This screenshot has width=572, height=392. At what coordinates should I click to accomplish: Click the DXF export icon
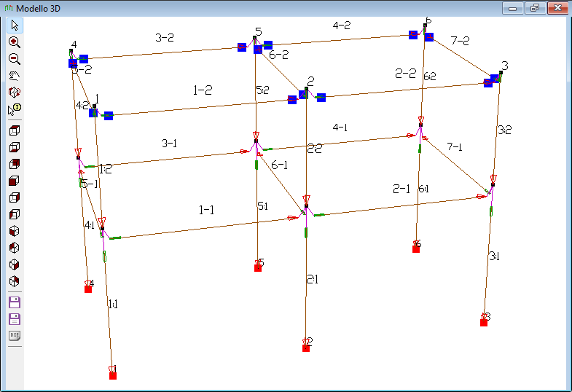pos(15,336)
